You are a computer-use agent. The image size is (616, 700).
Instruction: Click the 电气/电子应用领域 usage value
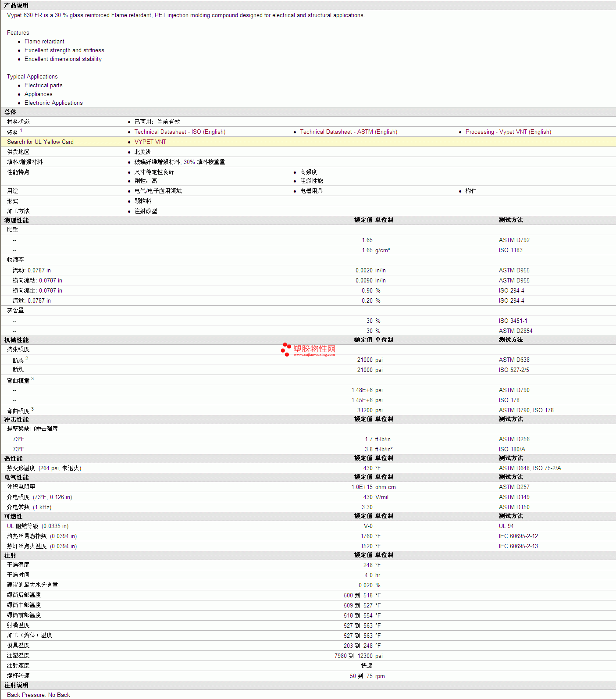pyautogui.click(x=158, y=191)
